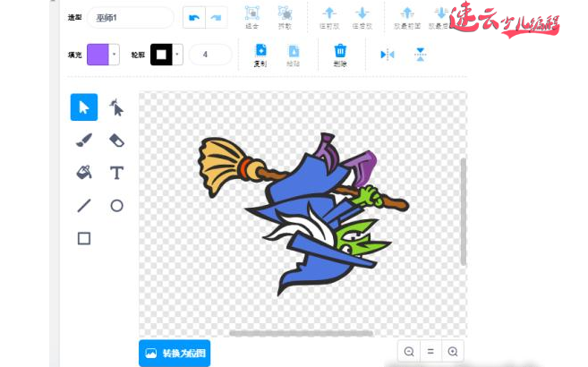Activate the Fill bucket tool
The image size is (588, 367).
point(84,172)
